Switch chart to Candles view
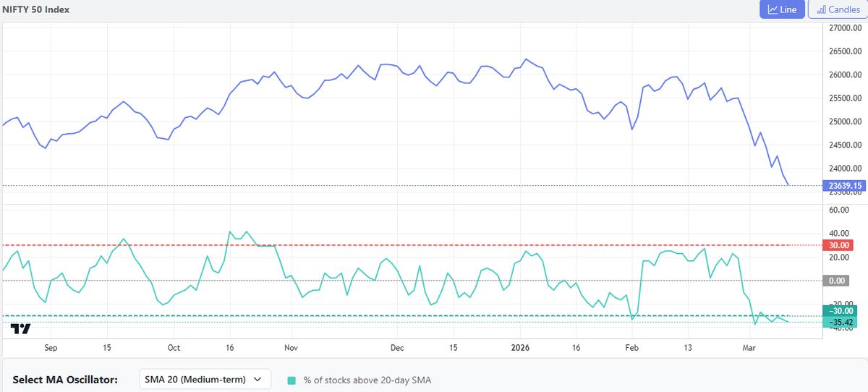The height and width of the screenshot is (392, 868). click(838, 9)
